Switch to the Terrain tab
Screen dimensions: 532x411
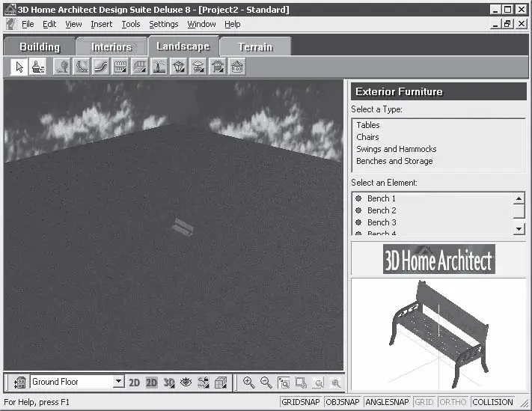point(255,46)
